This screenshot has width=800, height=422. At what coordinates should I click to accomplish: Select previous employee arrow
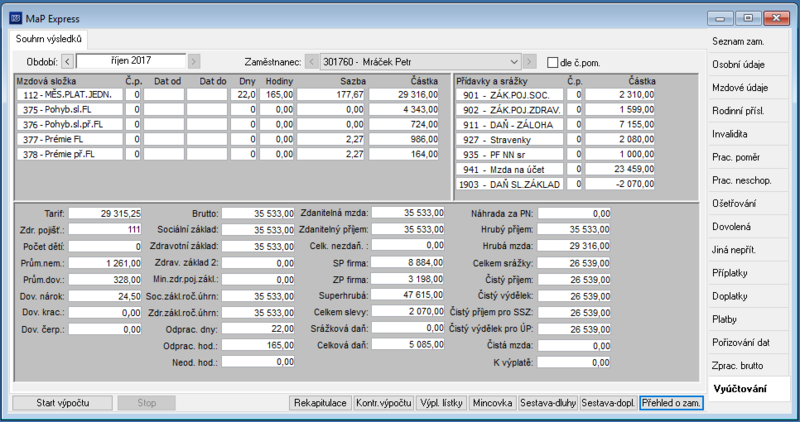click(x=312, y=62)
